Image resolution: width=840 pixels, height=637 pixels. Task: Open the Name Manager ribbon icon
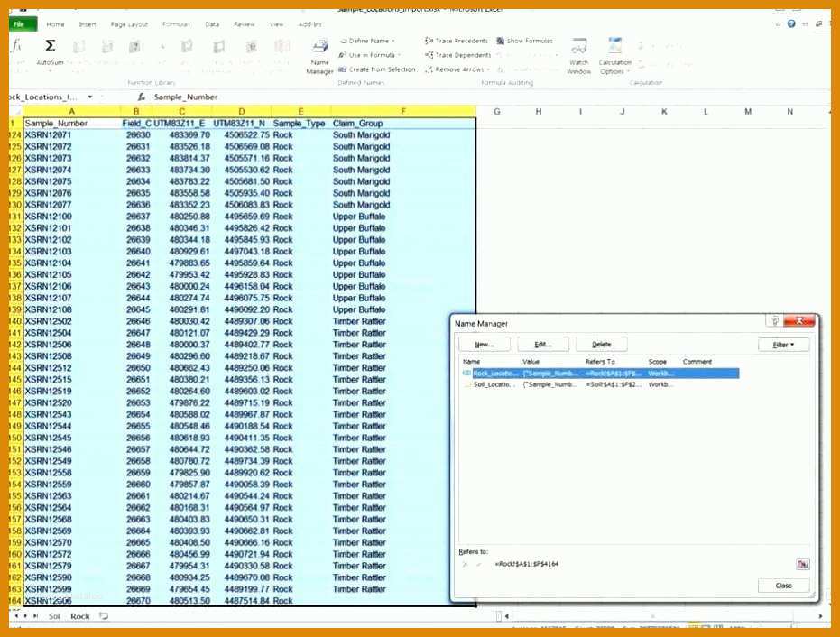319,47
